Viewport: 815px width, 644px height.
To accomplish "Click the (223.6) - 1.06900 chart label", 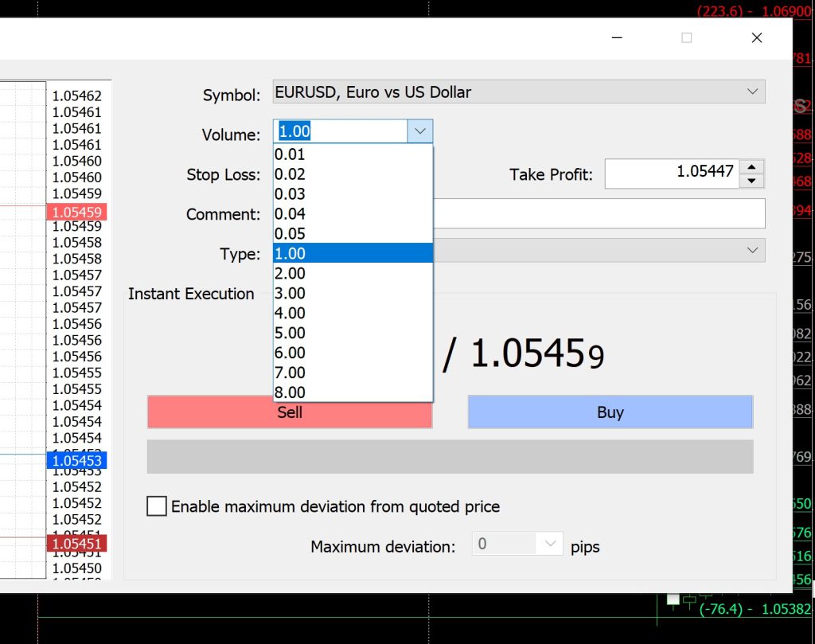I will (x=755, y=11).
